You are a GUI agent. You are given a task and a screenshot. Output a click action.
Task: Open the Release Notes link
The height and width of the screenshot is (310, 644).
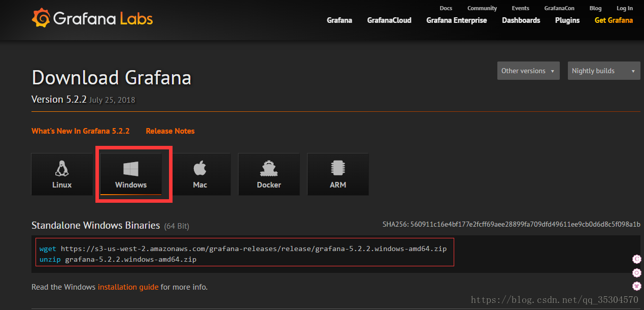[x=170, y=131]
